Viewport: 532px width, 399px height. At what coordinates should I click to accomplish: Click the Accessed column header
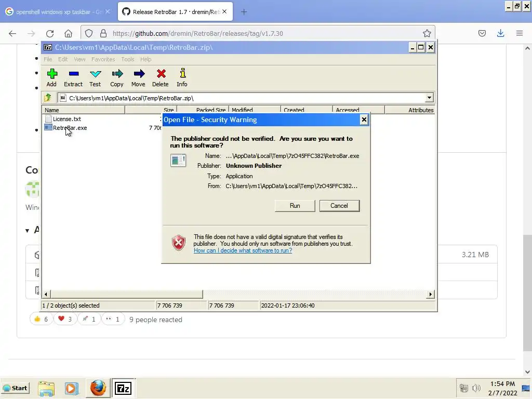coord(358,110)
